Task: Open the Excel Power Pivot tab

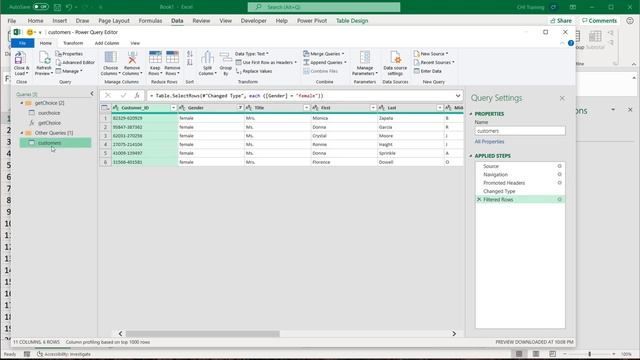Action: 312,20
